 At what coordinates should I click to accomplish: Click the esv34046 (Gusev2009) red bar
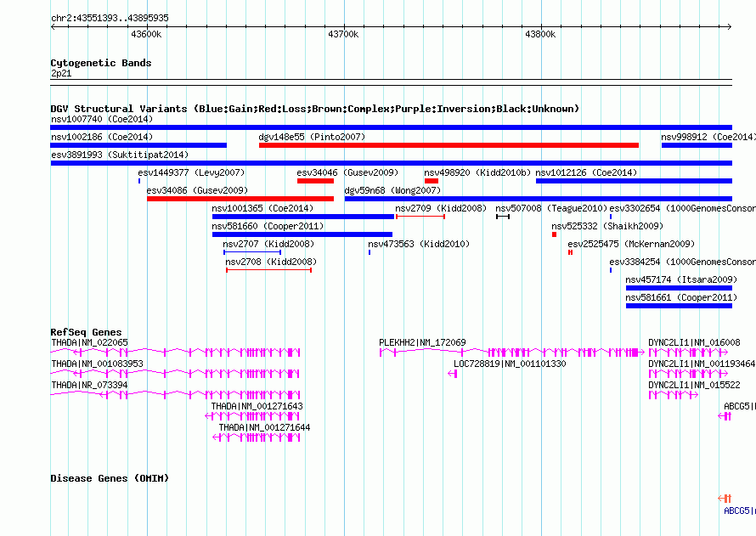[315, 181]
